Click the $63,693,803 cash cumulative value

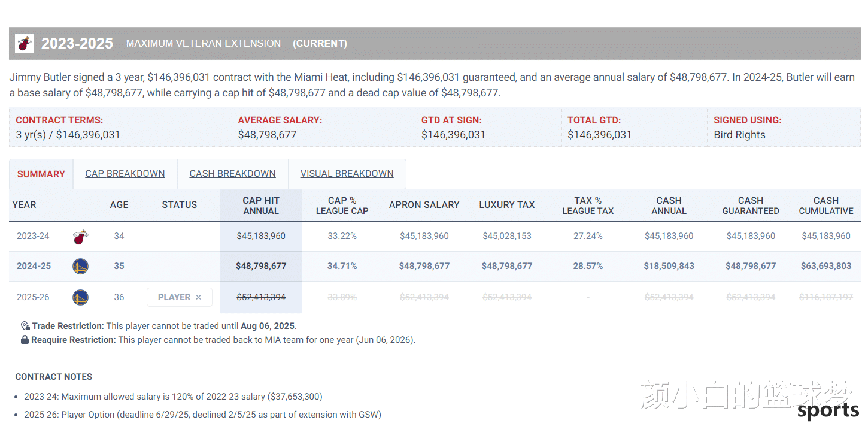pyautogui.click(x=826, y=266)
